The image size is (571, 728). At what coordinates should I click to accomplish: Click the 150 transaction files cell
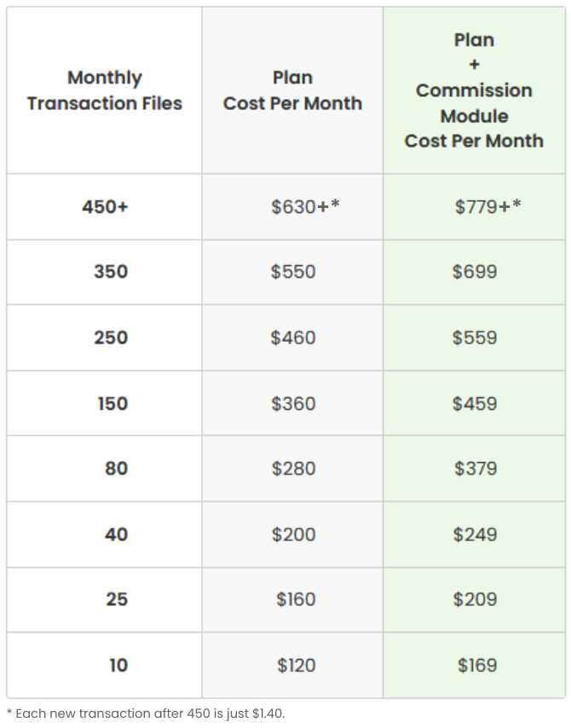coord(112,403)
